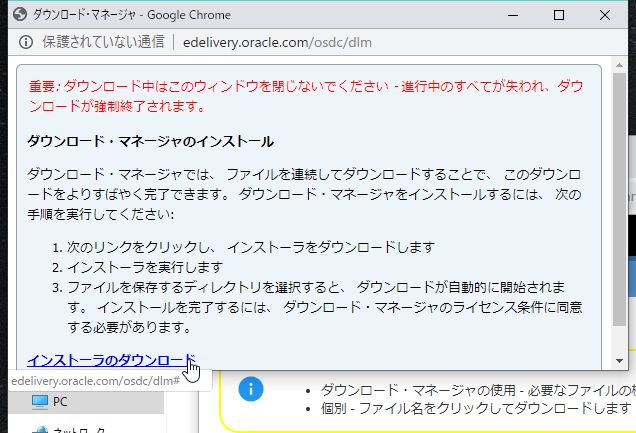
Task: Click the URL edelivery.oracle.com/osdc/dlm in address bar
Action: coord(277,42)
